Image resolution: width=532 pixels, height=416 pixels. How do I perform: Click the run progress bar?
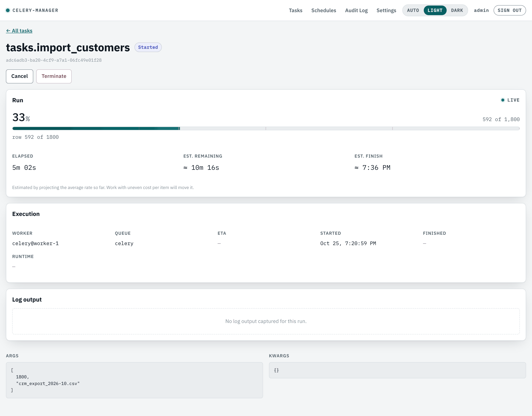point(266,128)
